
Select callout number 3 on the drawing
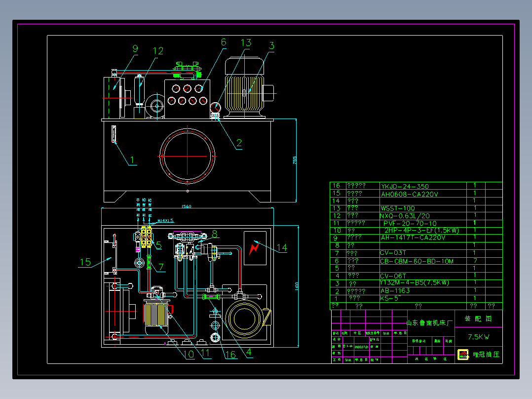tap(271, 45)
